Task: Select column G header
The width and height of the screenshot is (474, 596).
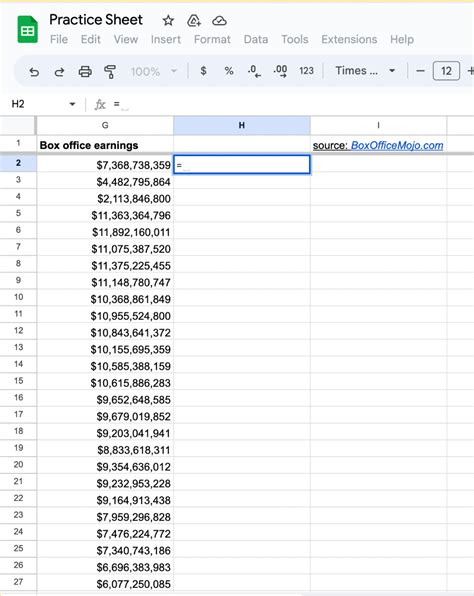Action: tap(105, 125)
